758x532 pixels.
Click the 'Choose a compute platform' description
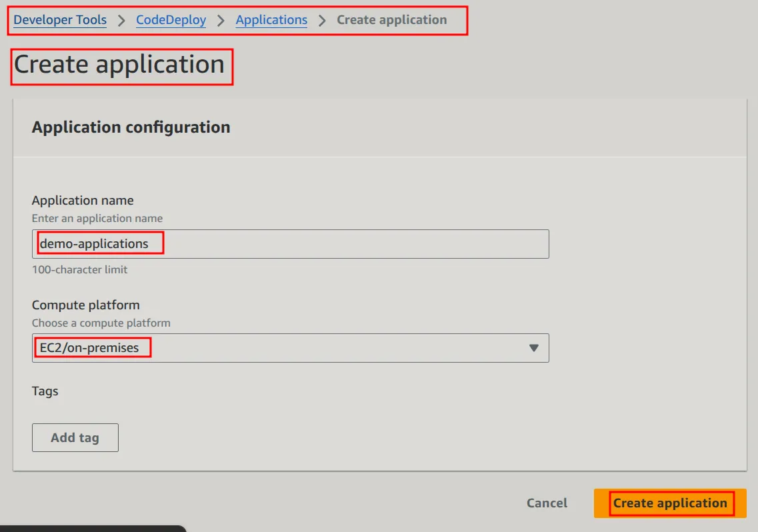point(101,323)
